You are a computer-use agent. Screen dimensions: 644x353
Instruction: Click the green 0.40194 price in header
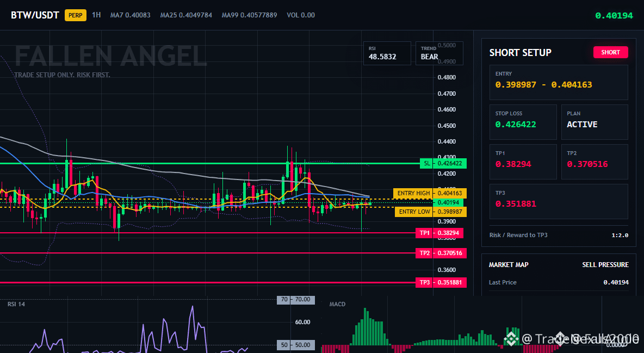point(614,16)
